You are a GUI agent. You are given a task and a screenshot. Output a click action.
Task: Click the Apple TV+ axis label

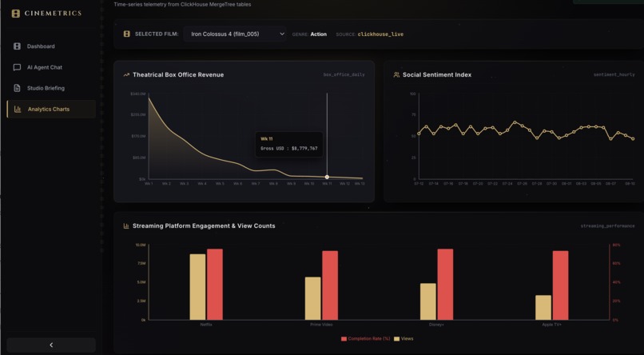point(551,325)
